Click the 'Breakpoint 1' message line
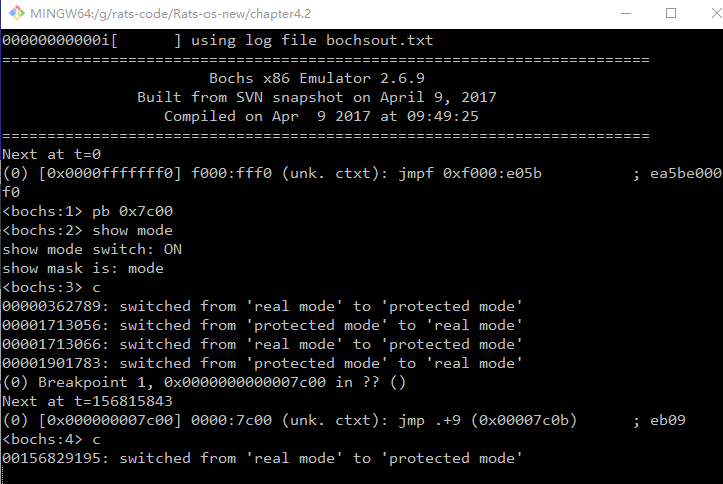Viewport: 723px width, 484px height. pyautogui.click(x=222, y=382)
